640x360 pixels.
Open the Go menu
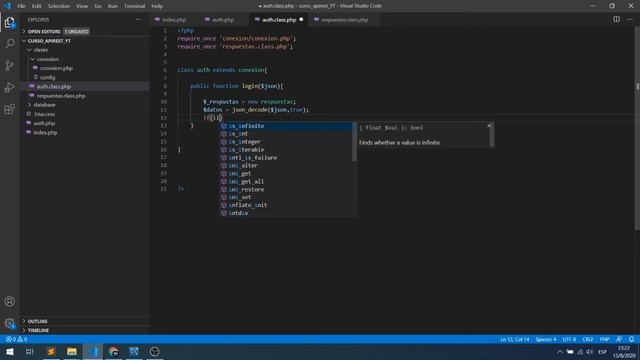click(98, 6)
